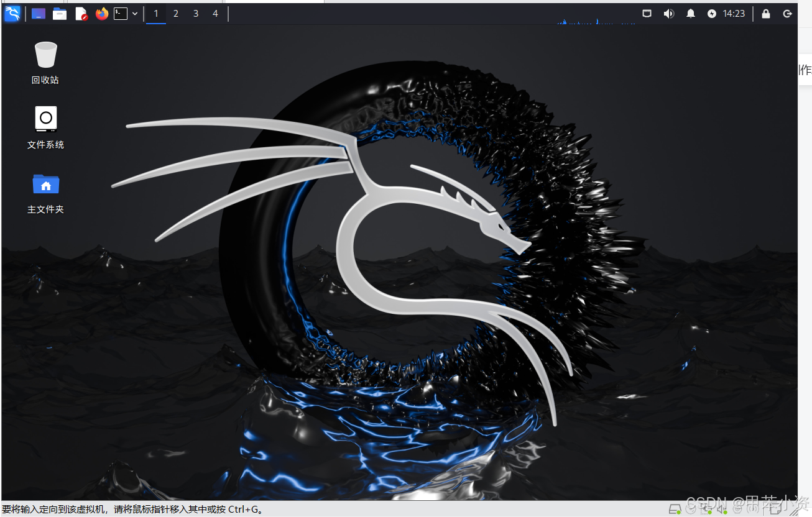Select the 回收站 trash desktop icon
Viewport: 812px width, 517px height.
[x=45, y=62]
